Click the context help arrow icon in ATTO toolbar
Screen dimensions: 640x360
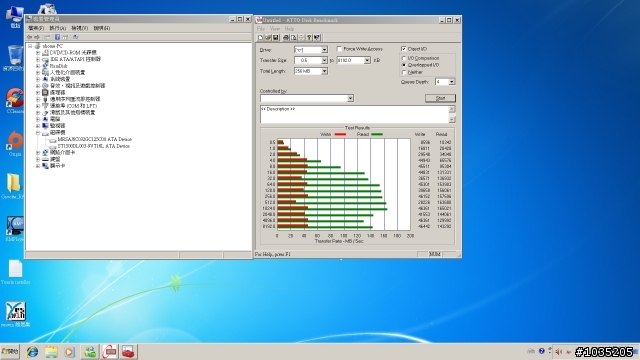(317, 38)
